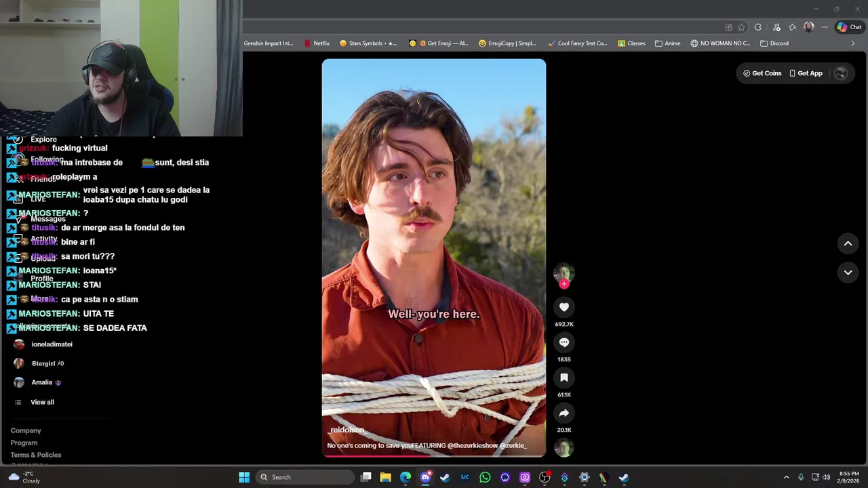Image resolution: width=868 pixels, height=488 pixels.
Task: Click the Get App button
Action: (806, 73)
